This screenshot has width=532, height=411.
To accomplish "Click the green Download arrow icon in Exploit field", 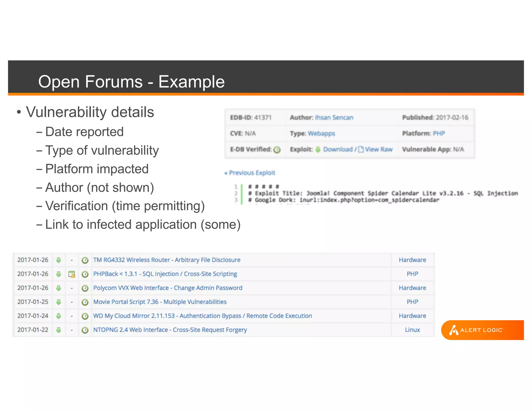I will 318,149.
